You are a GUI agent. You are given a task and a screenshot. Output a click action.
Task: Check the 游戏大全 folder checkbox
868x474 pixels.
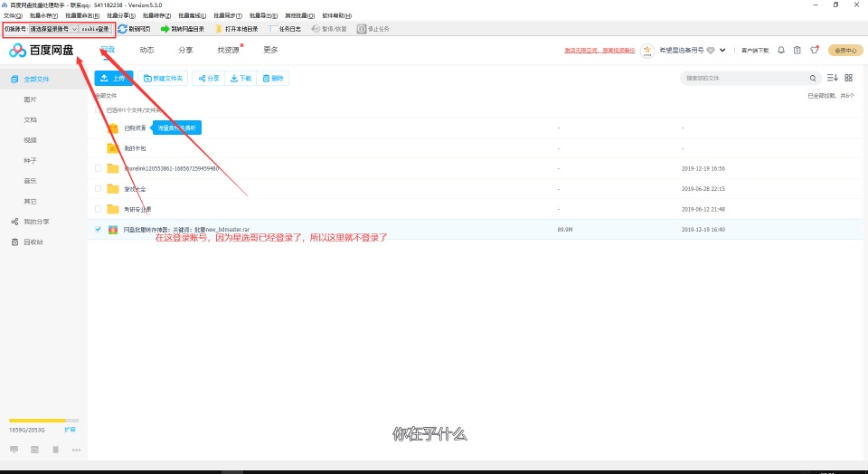pyautogui.click(x=98, y=189)
